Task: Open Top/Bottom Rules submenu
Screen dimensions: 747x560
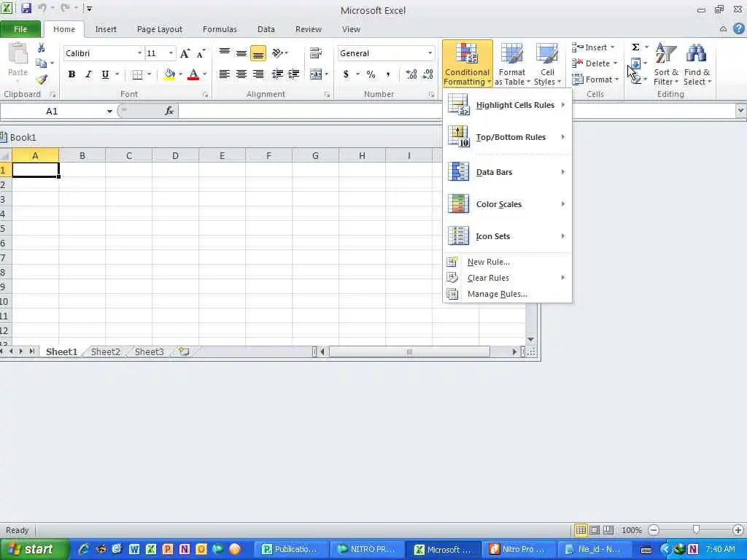Action: pos(508,137)
